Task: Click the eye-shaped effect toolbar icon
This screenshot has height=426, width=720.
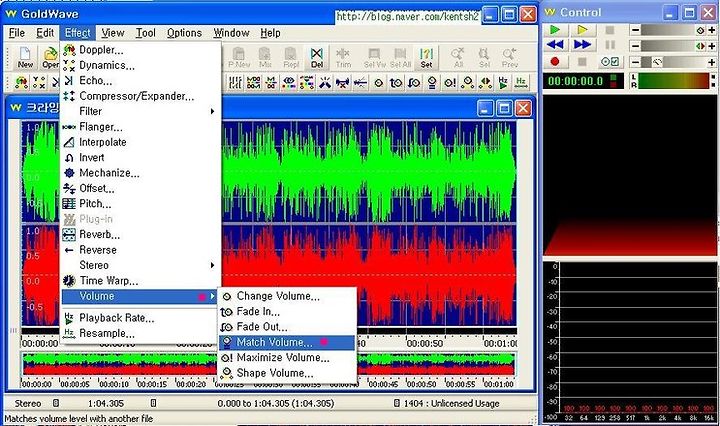Action: click(x=289, y=83)
